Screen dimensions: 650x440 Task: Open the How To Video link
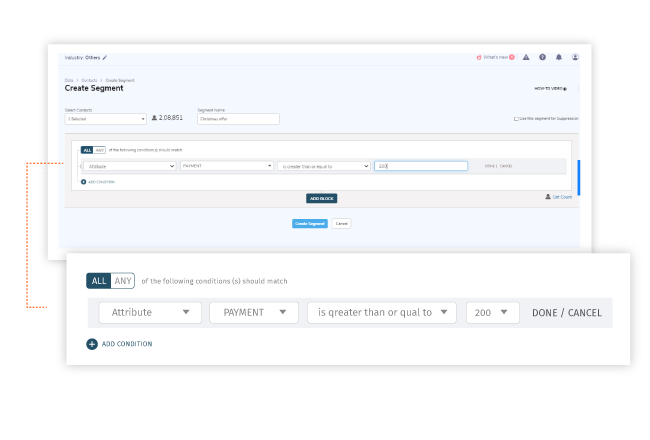[x=551, y=89]
